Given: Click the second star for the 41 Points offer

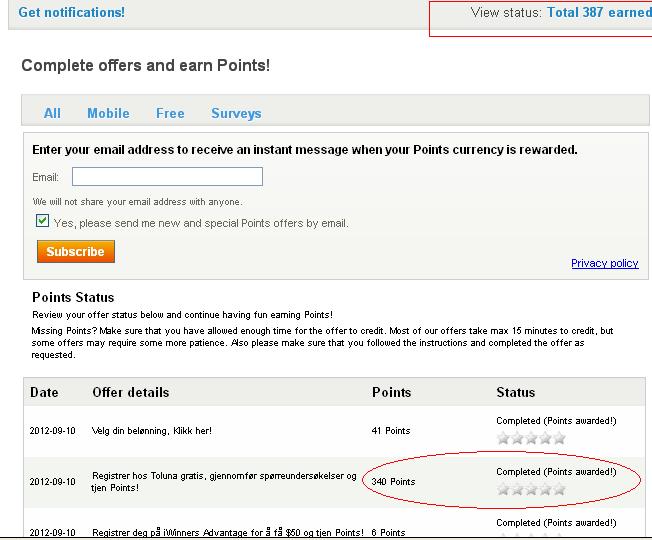Looking at the screenshot, I should tap(517, 438).
